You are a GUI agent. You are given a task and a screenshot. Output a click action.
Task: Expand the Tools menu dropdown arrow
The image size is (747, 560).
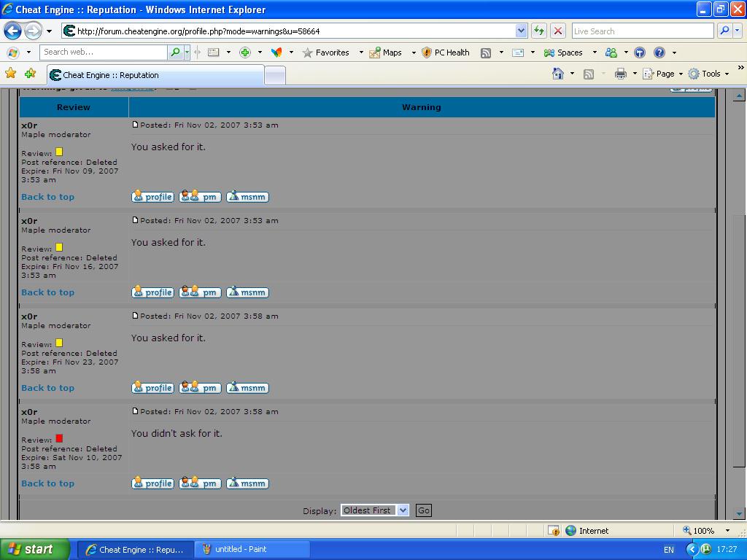click(x=727, y=74)
